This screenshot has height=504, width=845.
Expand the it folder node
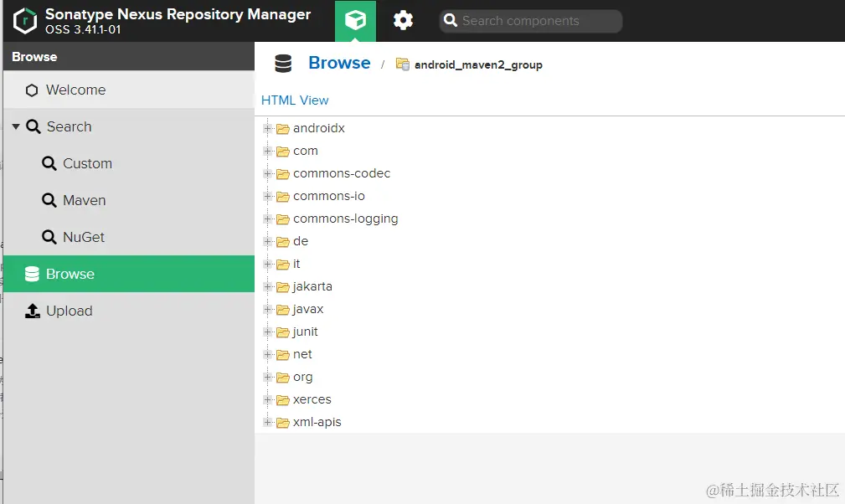pos(267,264)
